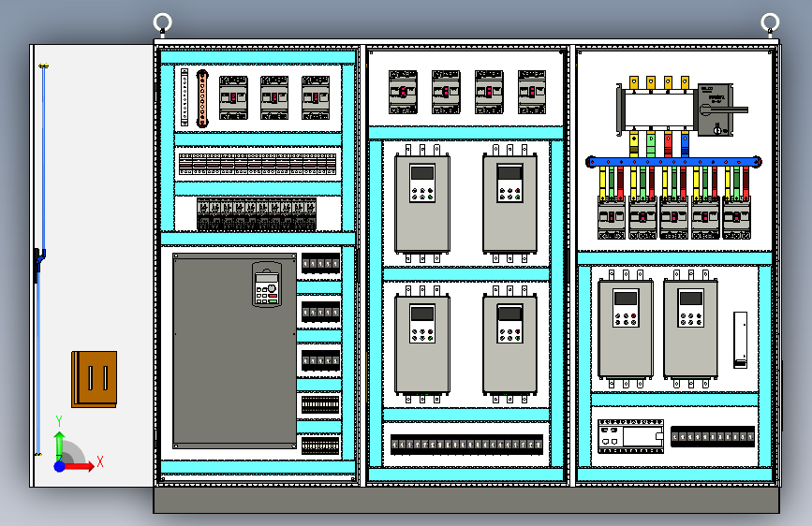Select first breaker under the blue busbar
This screenshot has width=812, height=526.
point(612,217)
